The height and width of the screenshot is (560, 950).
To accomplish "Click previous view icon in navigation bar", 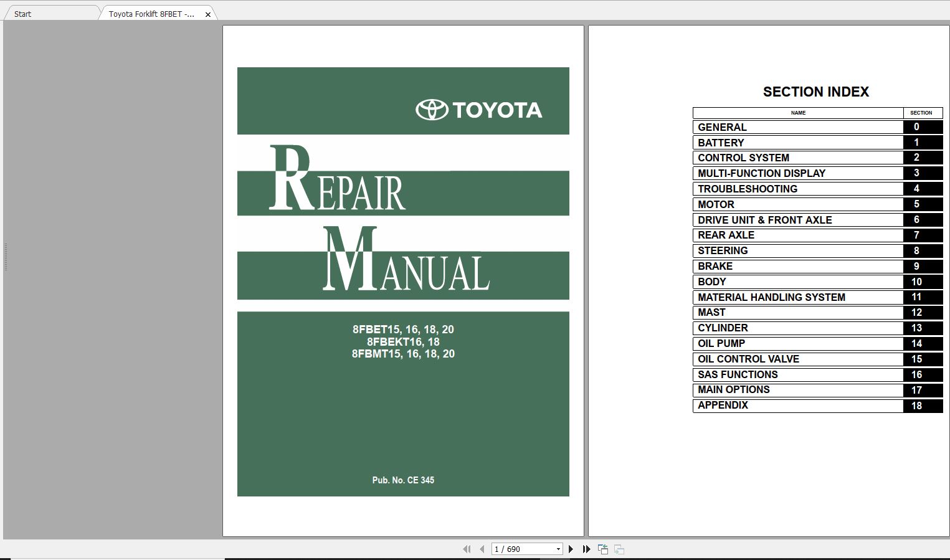I will [603, 549].
